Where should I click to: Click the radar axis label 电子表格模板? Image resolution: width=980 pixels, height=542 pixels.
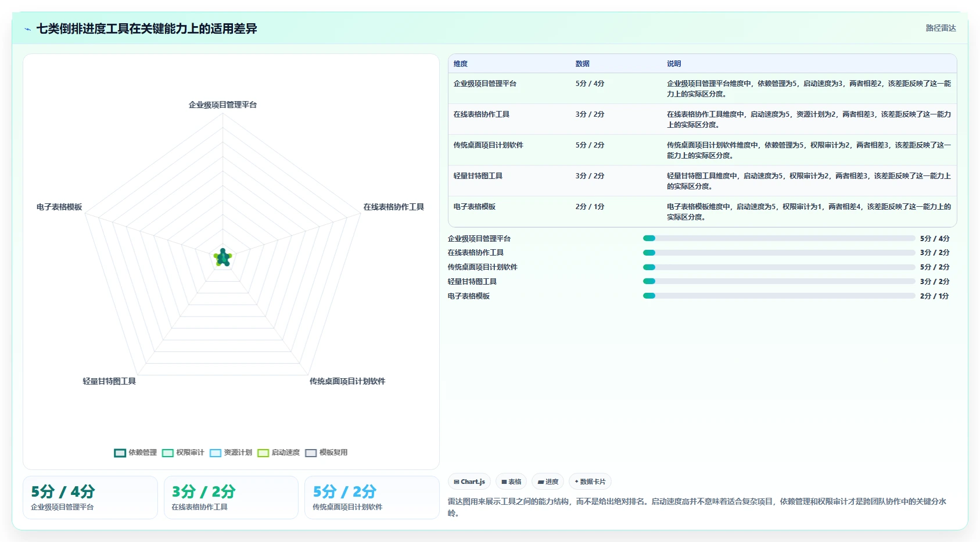tap(59, 207)
